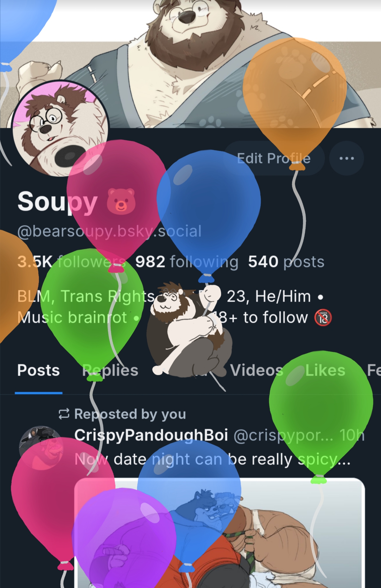Screen dimensions: 381x588
Task: Click the Edit Profile button
Action: coord(274,158)
